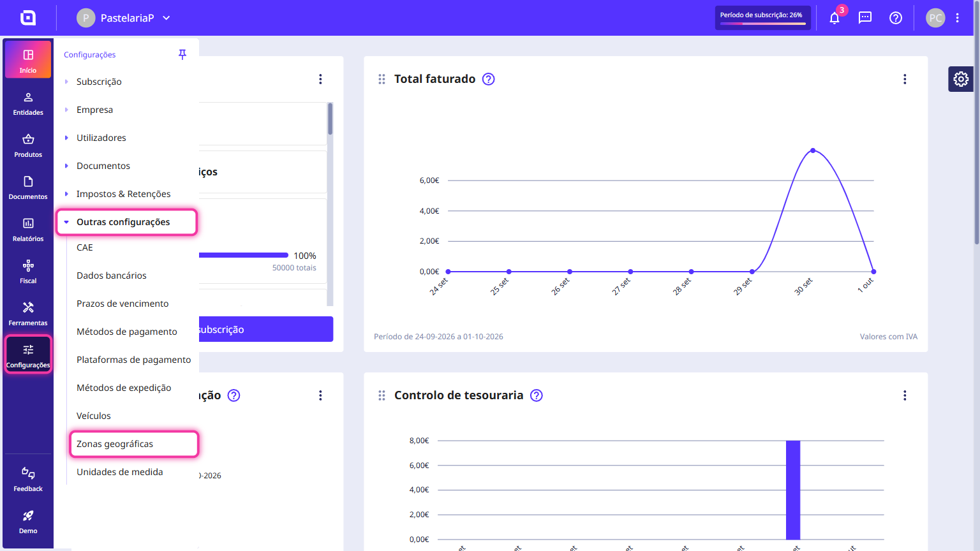Open the top bar more options menu

click(958, 18)
